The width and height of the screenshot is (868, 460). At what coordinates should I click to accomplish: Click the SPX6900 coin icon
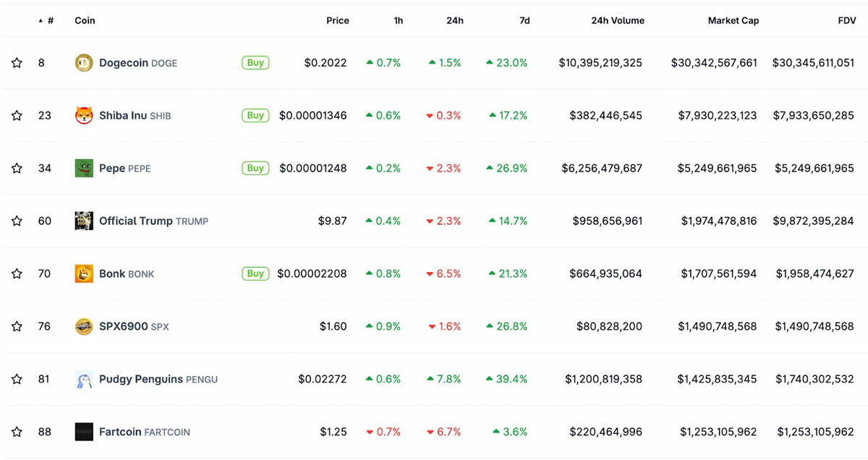(84, 327)
